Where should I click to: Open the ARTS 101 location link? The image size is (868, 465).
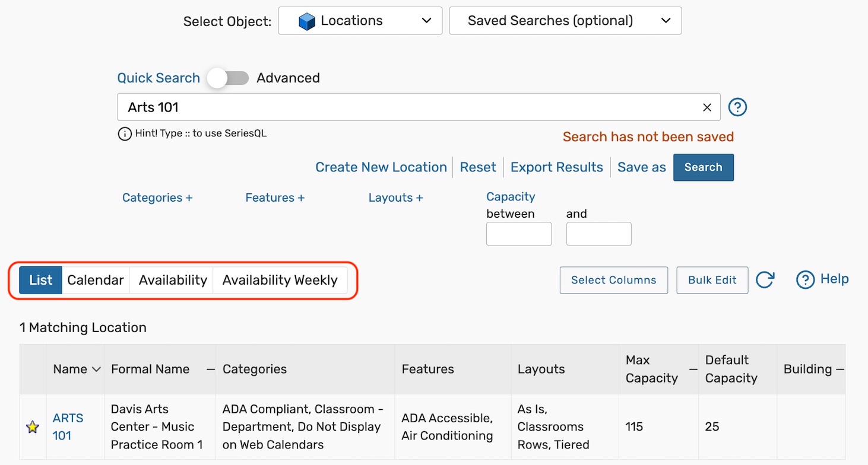point(68,426)
